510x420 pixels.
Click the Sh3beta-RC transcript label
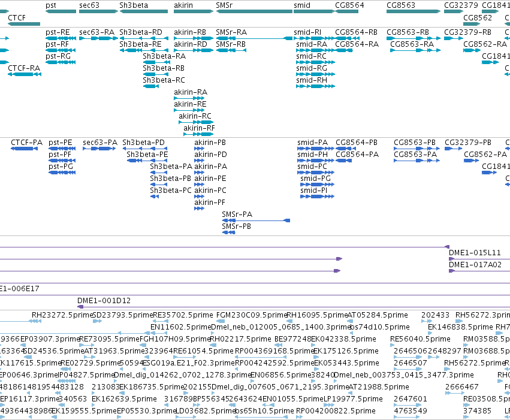click(164, 80)
